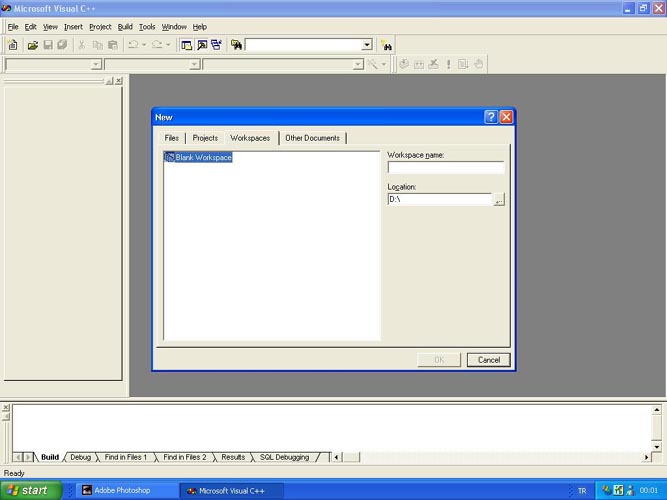Select the Find in Files 2 tab
Viewport: 667px width, 500px height.
(185, 457)
